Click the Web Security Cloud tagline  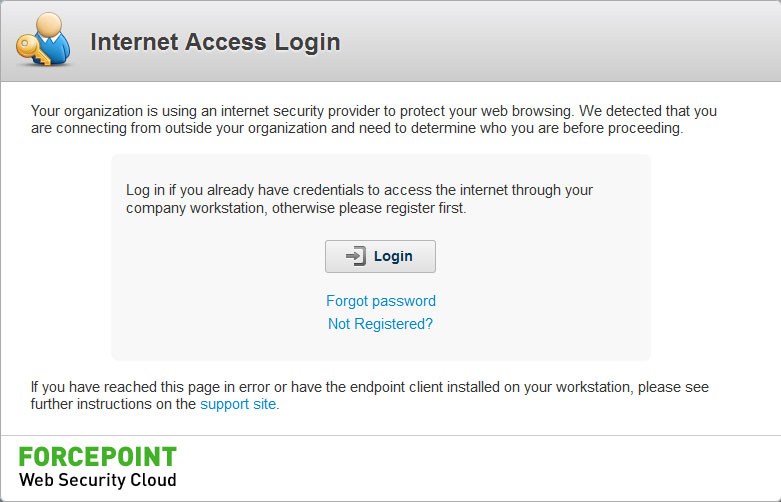point(98,480)
